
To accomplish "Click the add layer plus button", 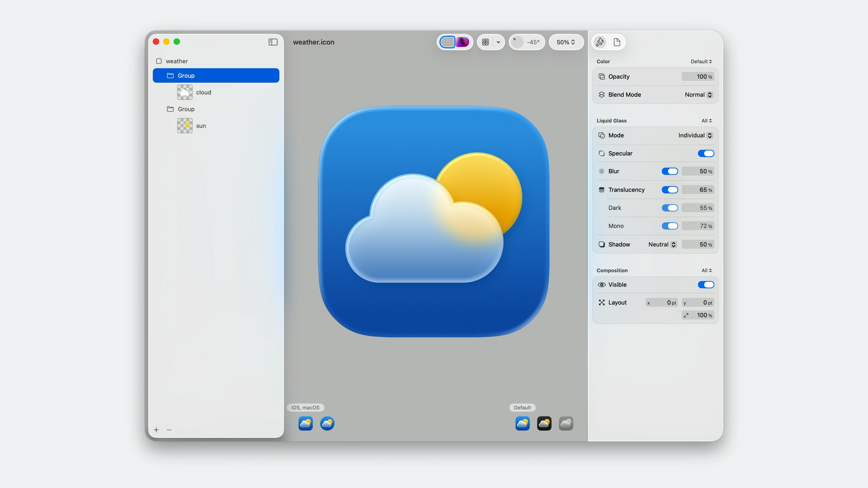I will [x=156, y=430].
